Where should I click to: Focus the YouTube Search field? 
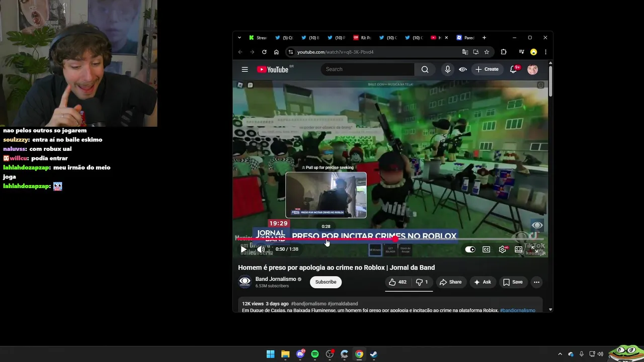click(367, 69)
